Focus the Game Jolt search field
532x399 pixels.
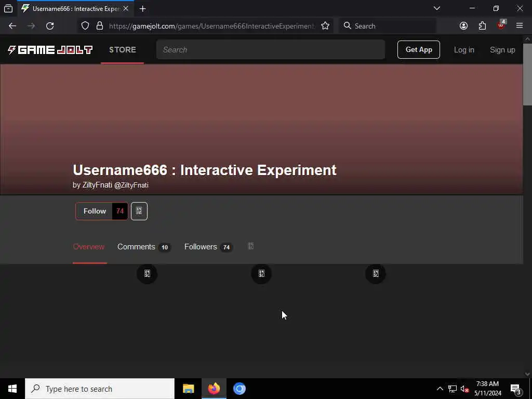tap(270, 49)
